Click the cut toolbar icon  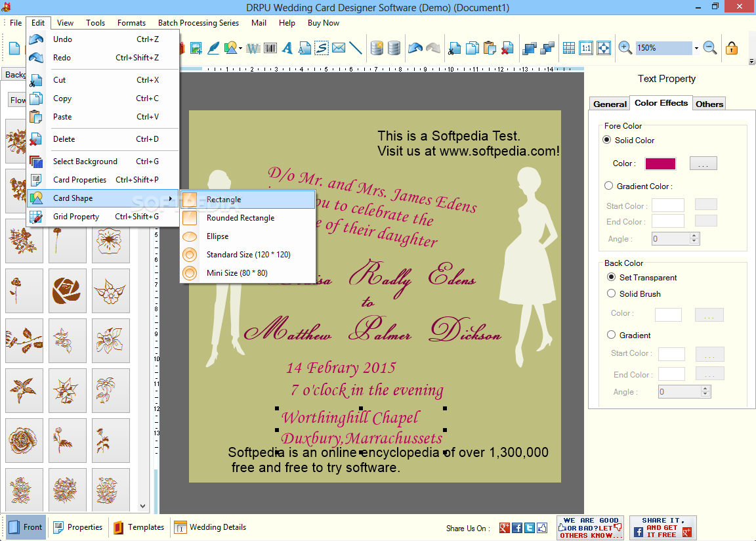pos(454,48)
